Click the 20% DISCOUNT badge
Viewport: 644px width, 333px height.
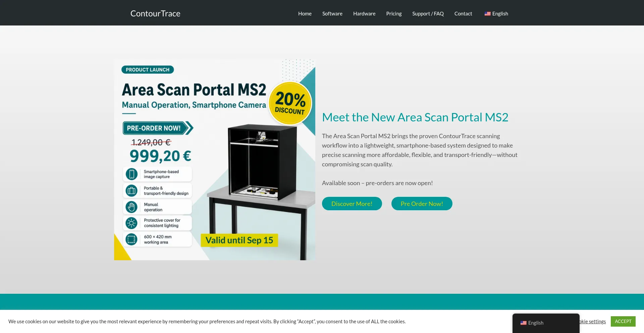click(x=290, y=103)
